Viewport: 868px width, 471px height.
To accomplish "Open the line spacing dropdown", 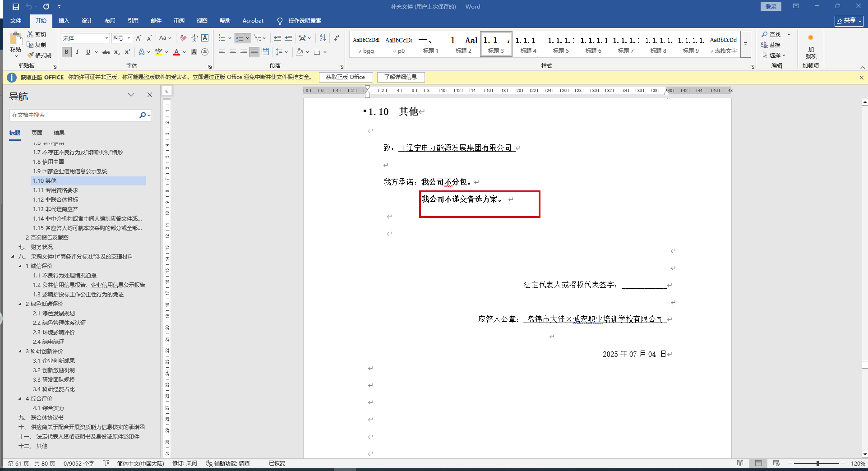I will [x=282, y=52].
